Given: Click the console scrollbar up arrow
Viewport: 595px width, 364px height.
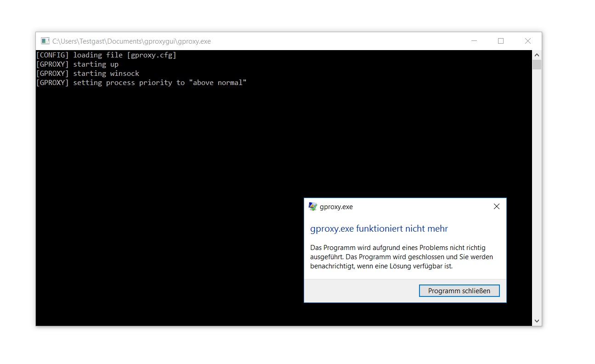Looking at the screenshot, I should 537,55.
